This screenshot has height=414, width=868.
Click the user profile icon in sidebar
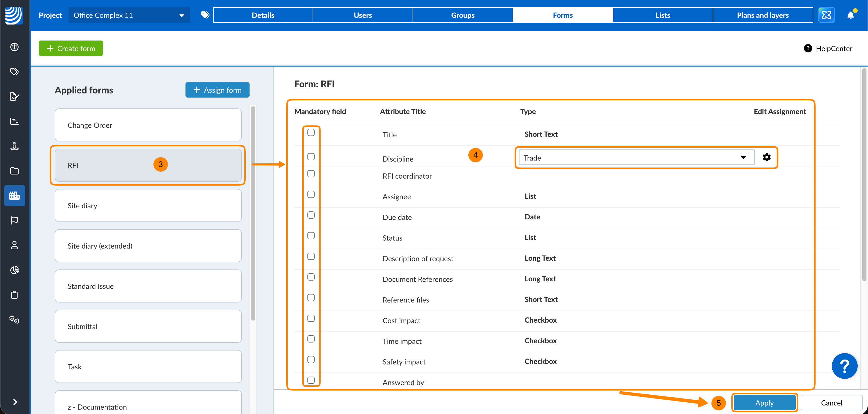pos(14,245)
